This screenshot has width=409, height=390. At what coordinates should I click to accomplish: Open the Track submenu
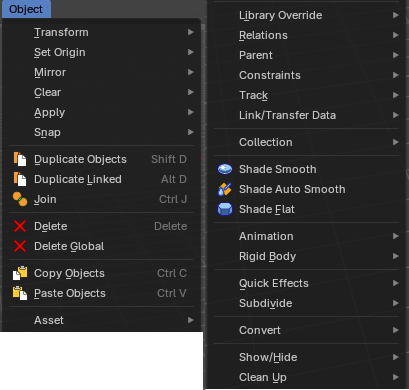(x=306, y=95)
